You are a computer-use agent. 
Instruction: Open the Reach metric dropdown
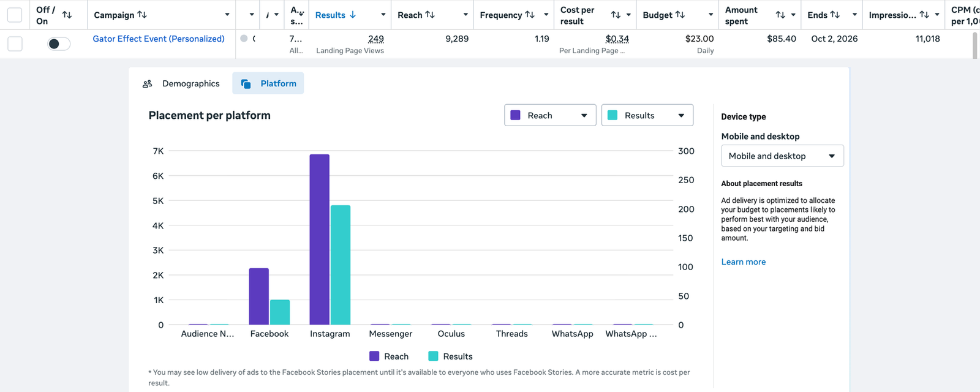pos(550,115)
